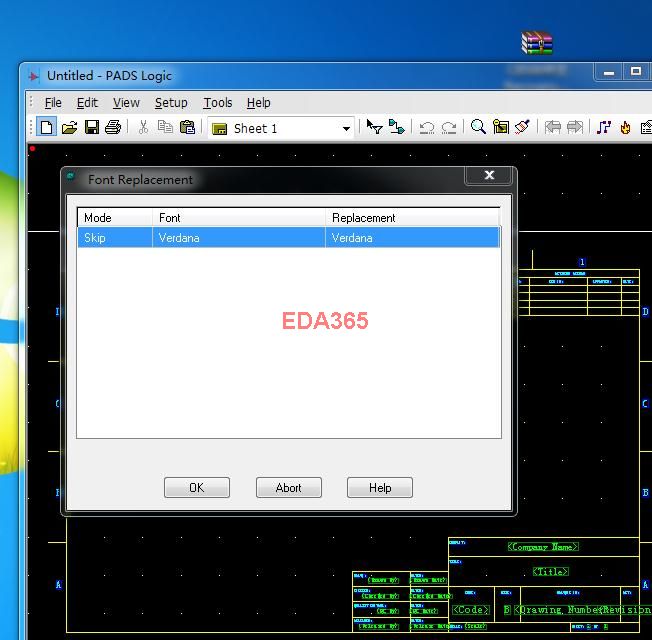Click the Font column header
The height and width of the screenshot is (640, 652).
pyautogui.click(x=239, y=217)
